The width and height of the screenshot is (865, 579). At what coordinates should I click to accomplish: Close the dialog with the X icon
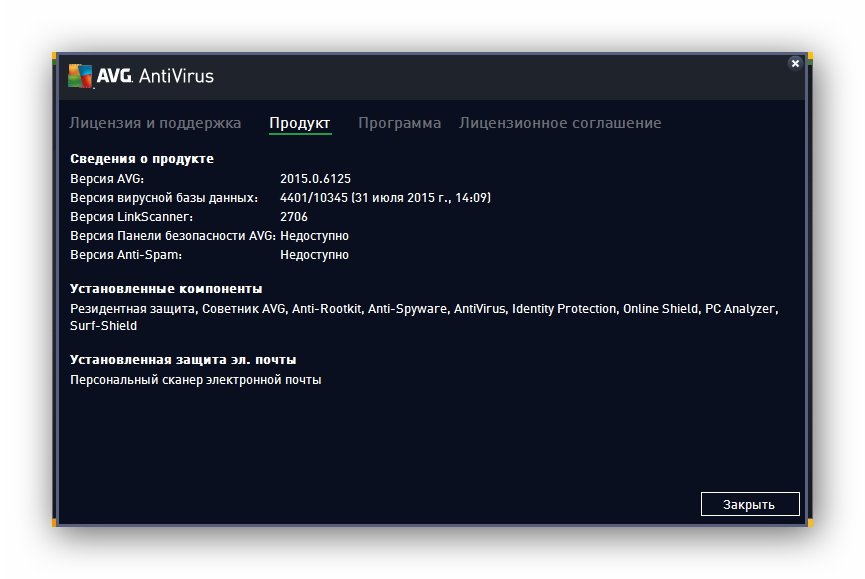coord(795,63)
